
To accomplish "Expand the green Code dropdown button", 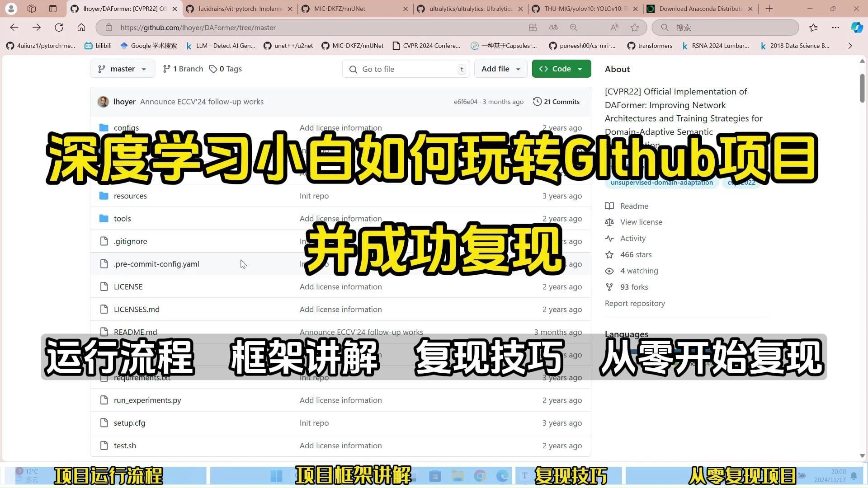I will (561, 69).
